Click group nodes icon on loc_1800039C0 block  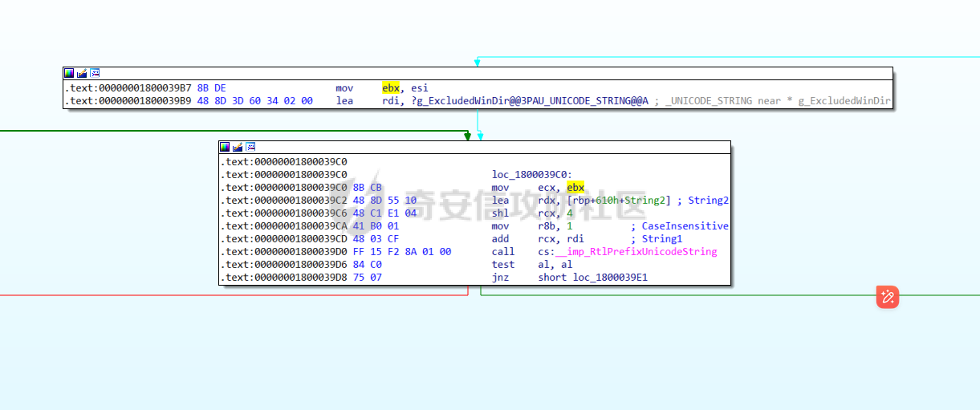click(x=250, y=147)
